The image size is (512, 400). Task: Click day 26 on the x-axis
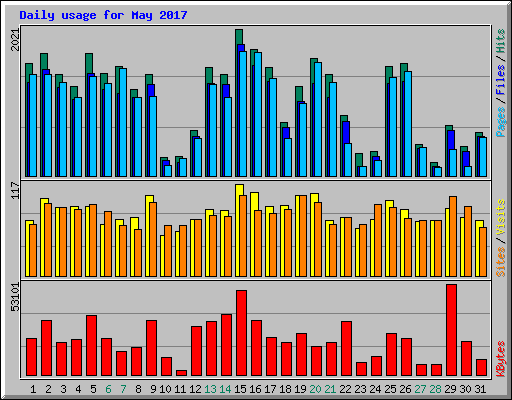(x=405, y=389)
